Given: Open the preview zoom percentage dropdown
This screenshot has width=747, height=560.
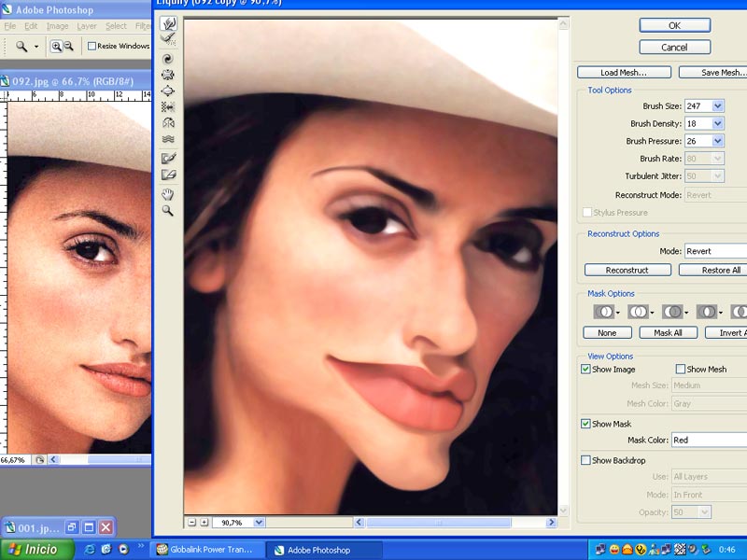Looking at the screenshot, I should point(259,523).
